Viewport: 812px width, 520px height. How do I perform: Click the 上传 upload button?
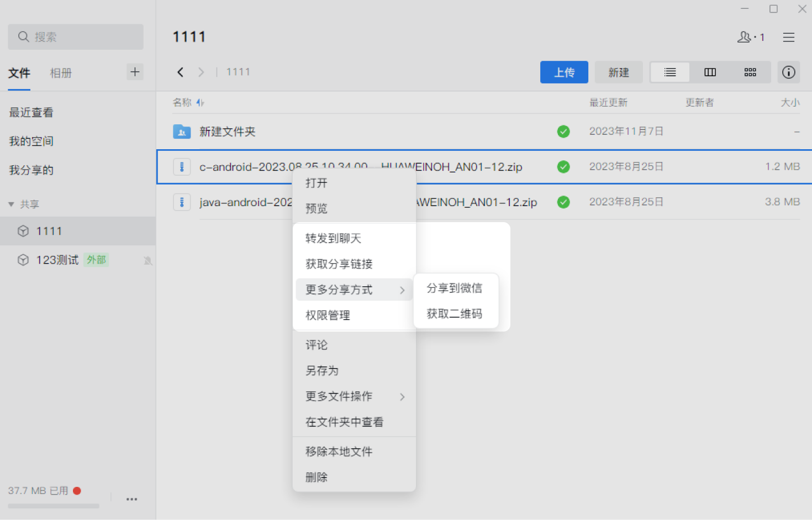[x=564, y=72]
